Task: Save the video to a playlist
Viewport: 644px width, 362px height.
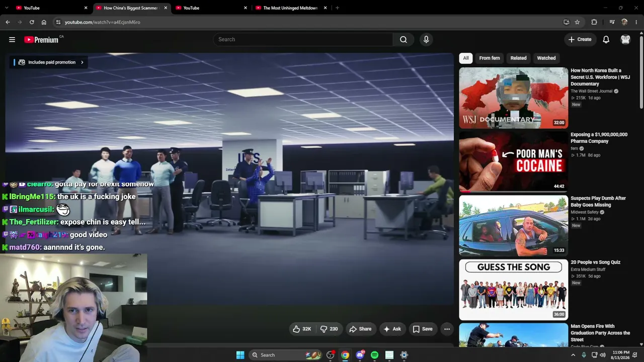Action: [x=423, y=329]
